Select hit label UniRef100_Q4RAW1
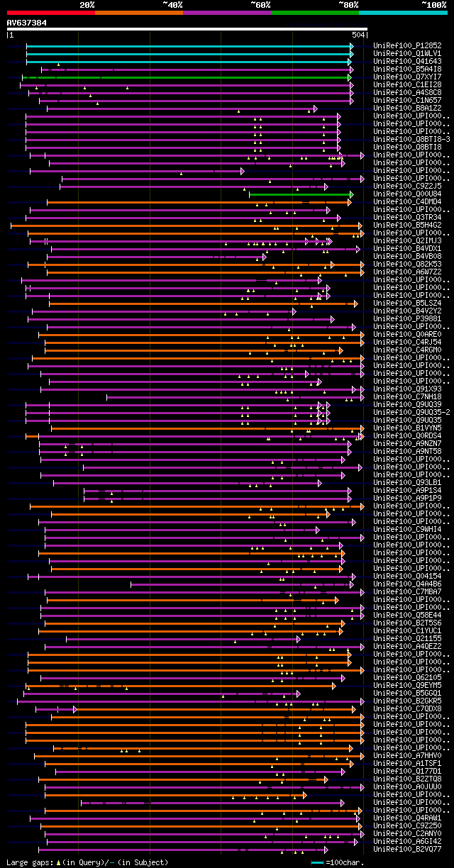Image resolution: width=454 pixels, height=868 pixels. (408, 818)
